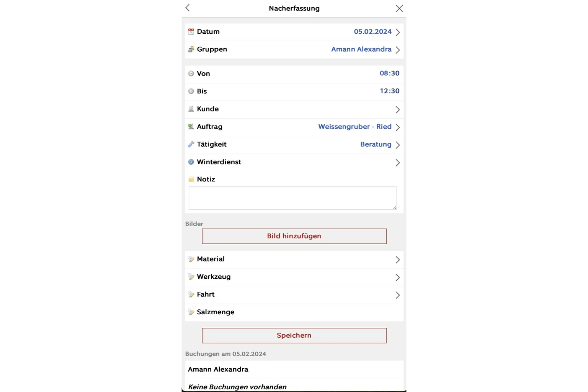Click Amann Alexandra in bookings list
This screenshot has width=588, height=392.
click(218, 369)
